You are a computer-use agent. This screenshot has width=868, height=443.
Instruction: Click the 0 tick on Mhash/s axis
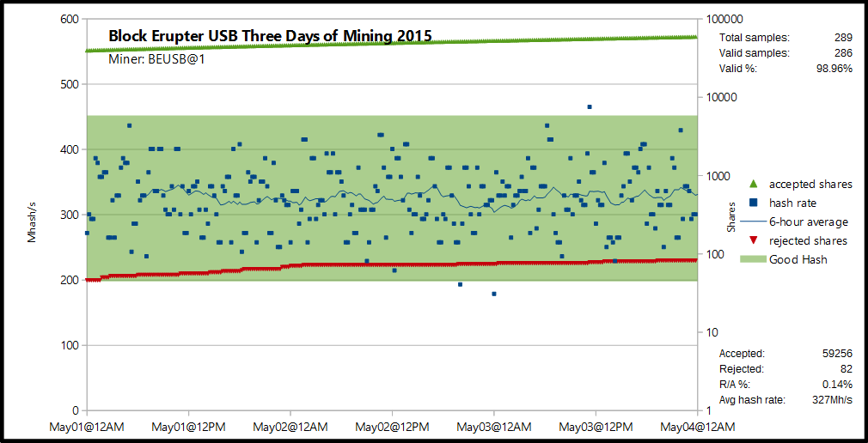(77, 410)
